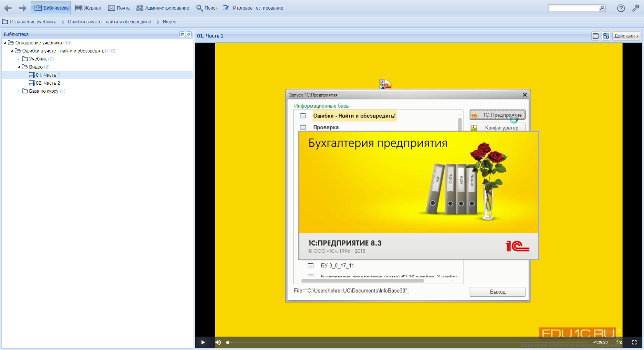Open the Действия dropdown

coord(626,36)
